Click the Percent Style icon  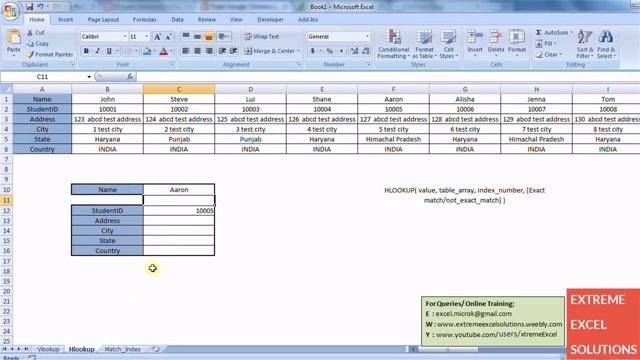[329, 51]
